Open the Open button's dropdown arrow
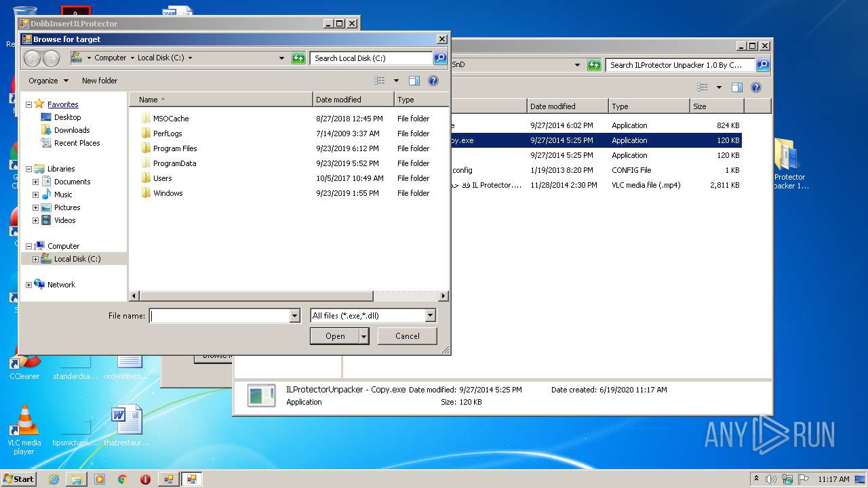Viewport: 868px width, 488px height. coord(364,336)
